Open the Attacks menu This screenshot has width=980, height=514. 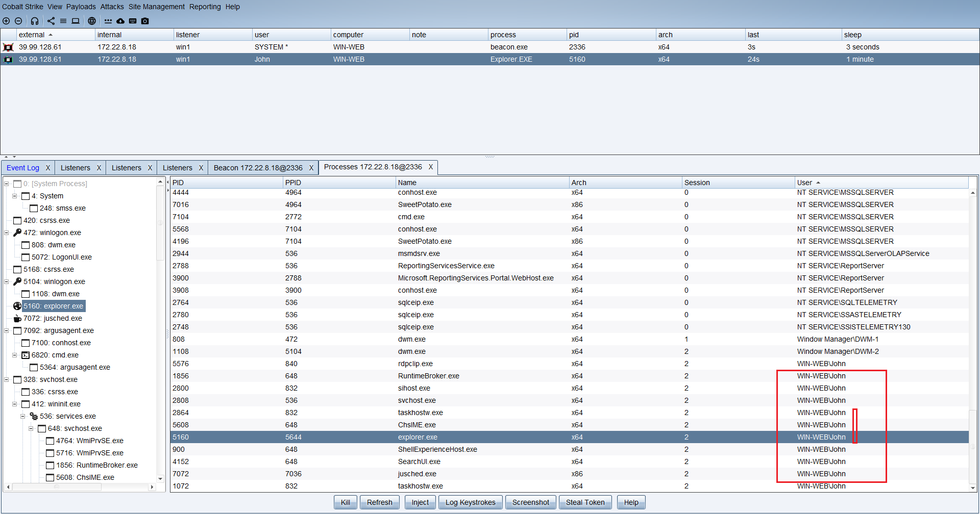pyautogui.click(x=112, y=7)
